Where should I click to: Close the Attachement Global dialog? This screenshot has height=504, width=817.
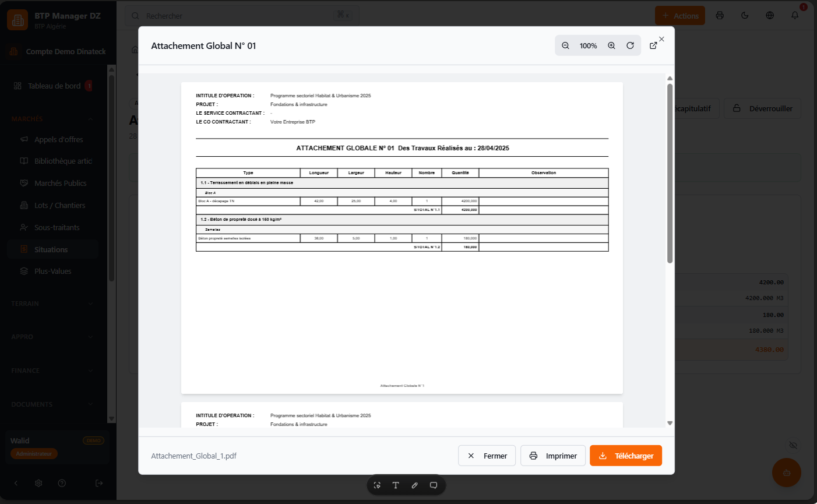point(661,39)
